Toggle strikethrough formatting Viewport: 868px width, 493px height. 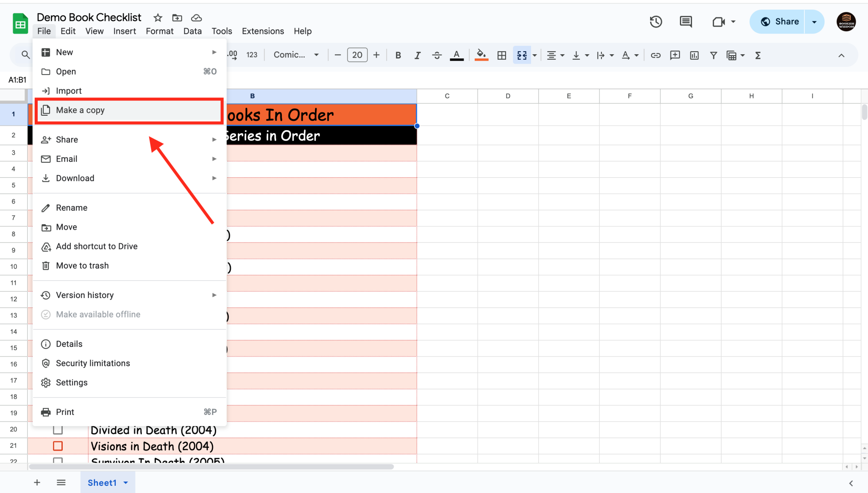coord(437,55)
